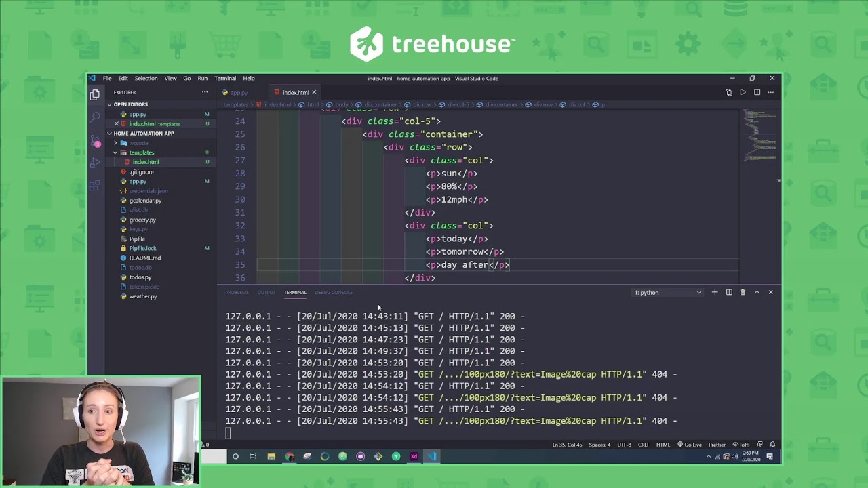Open the Terminal menu

coord(225,78)
